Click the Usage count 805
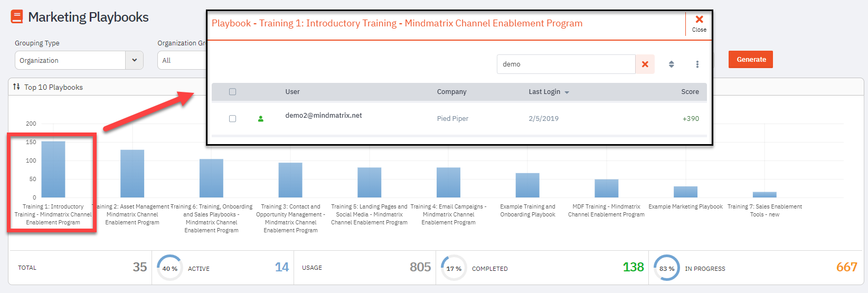 click(420, 267)
